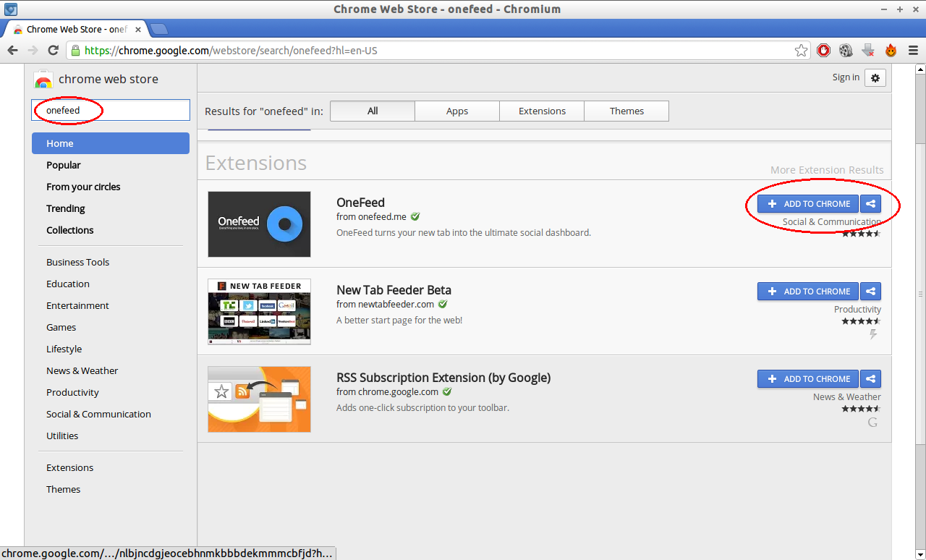This screenshot has width=926, height=560.
Task: Click the page vertical scrollbar
Action: pyautogui.click(x=920, y=294)
